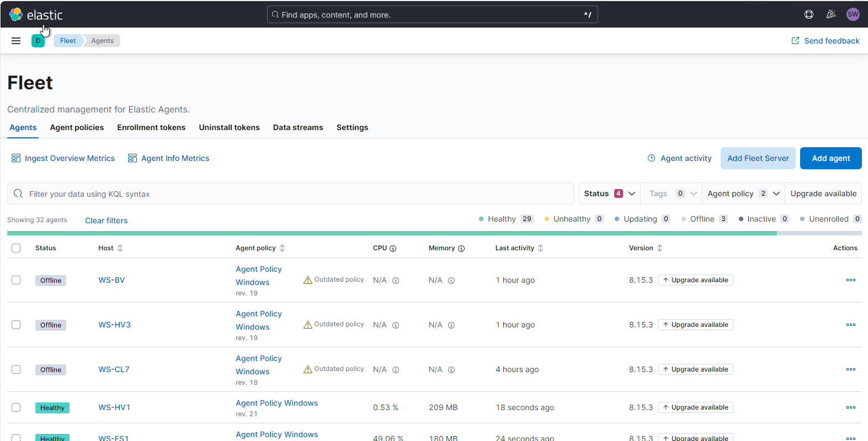This screenshot has width=868, height=441.
Task: Open the Uninstall tokens tab
Action: (229, 127)
